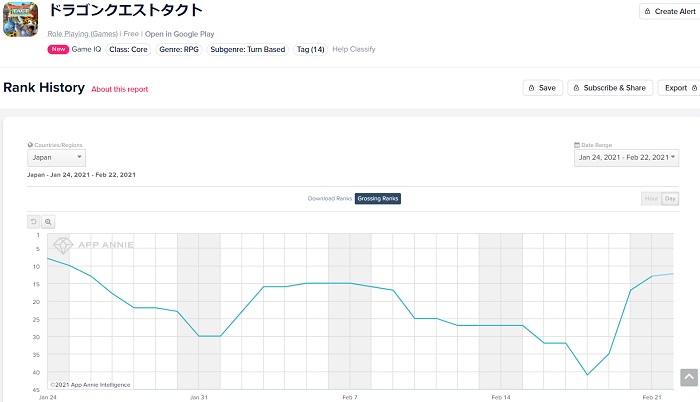The image size is (700, 402).
Task: Click the Jan 24 axis label
Action: [x=48, y=397]
